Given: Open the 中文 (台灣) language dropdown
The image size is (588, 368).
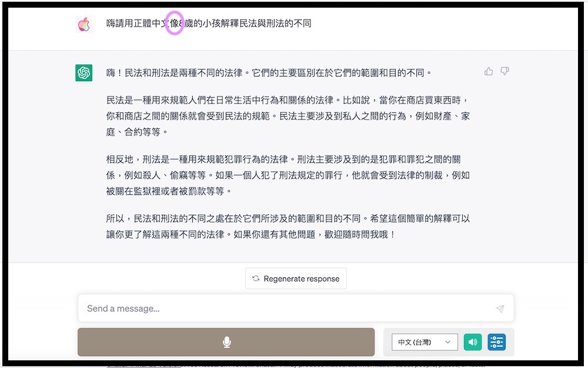Looking at the screenshot, I should tap(425, 342).
